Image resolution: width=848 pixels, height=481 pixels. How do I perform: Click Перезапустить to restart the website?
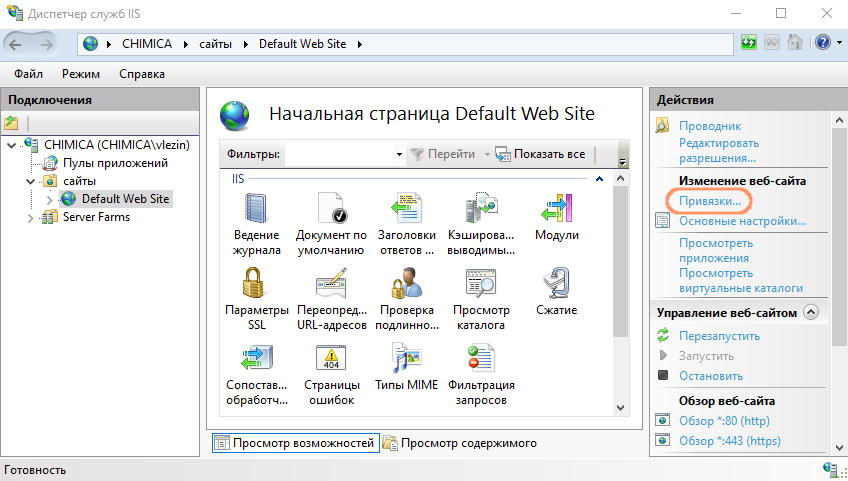(x=719, y=336)
